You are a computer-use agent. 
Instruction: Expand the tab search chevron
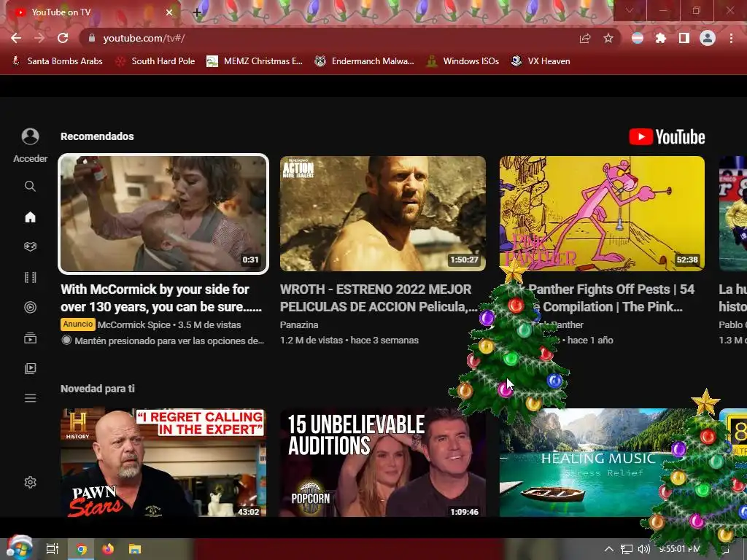point(630,10)
